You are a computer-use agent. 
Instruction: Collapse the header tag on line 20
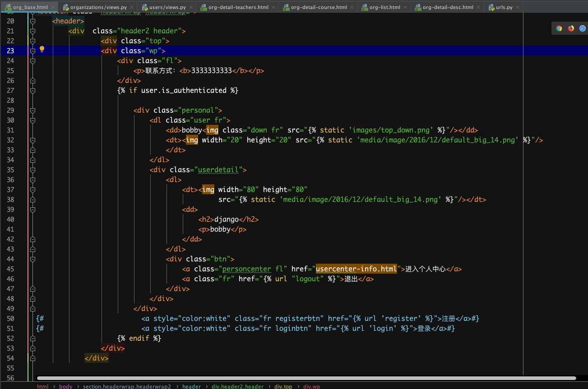tap(32, 21)
